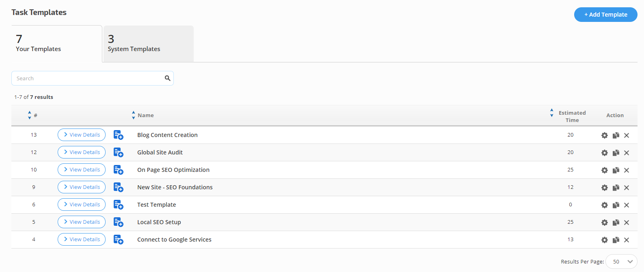Focus the template Search field
This screenshot has width=644, height=272.
tap(87, 78)
